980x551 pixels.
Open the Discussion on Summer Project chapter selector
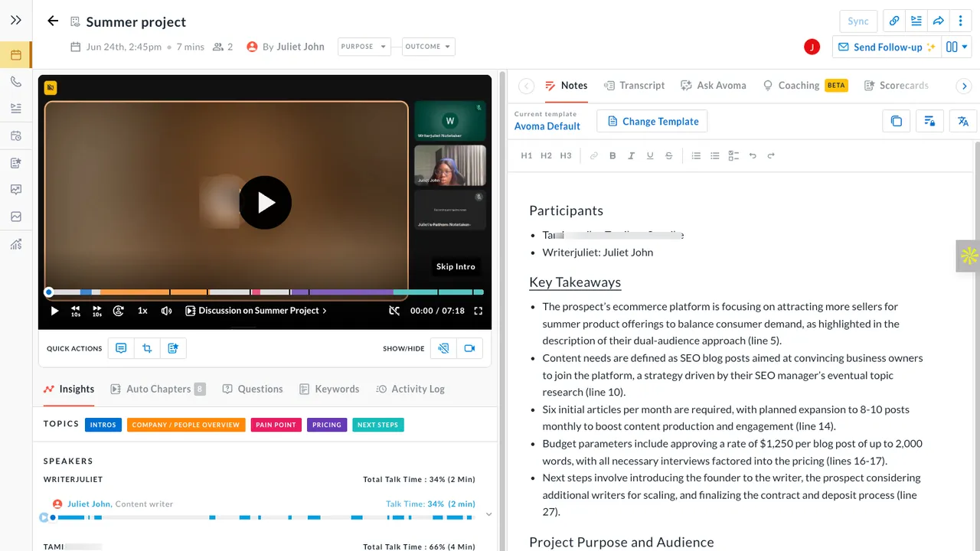[x=256, y=311]
